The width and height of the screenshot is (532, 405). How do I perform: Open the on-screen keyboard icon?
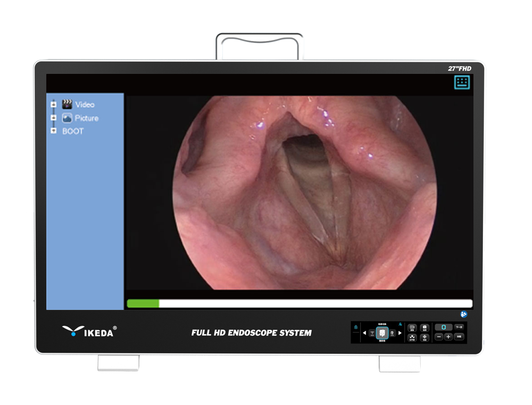(462, 82)
